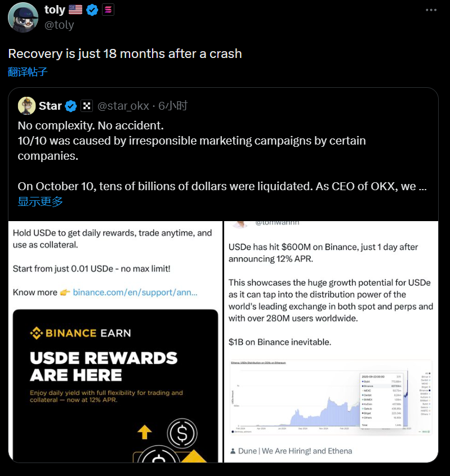Image resolution: width=450 pixels, height=476 pixels.
Task: Click Star's blue verified badge
Action: [x=71, y=106]
